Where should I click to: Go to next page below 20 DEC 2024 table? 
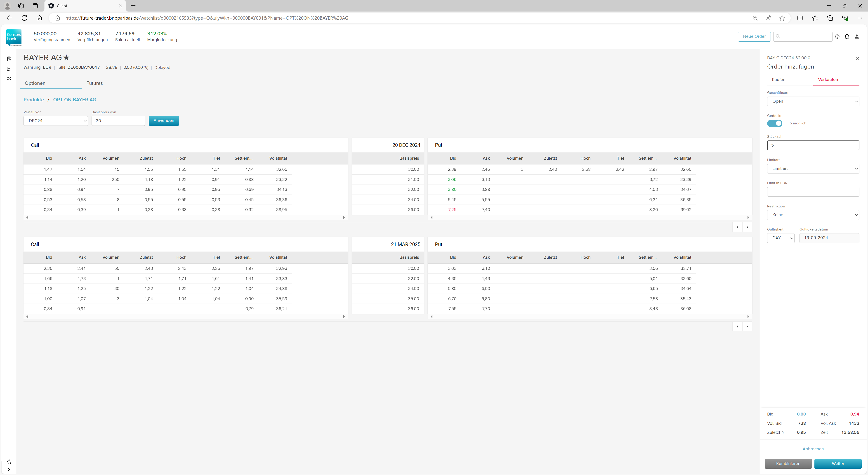(x=747, y=227)
